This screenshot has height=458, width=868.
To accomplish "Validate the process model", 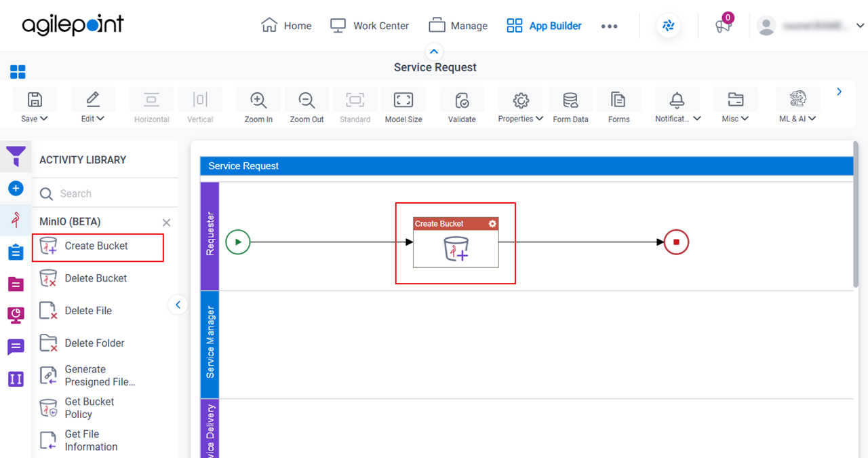I will click(x=462, y=100).
